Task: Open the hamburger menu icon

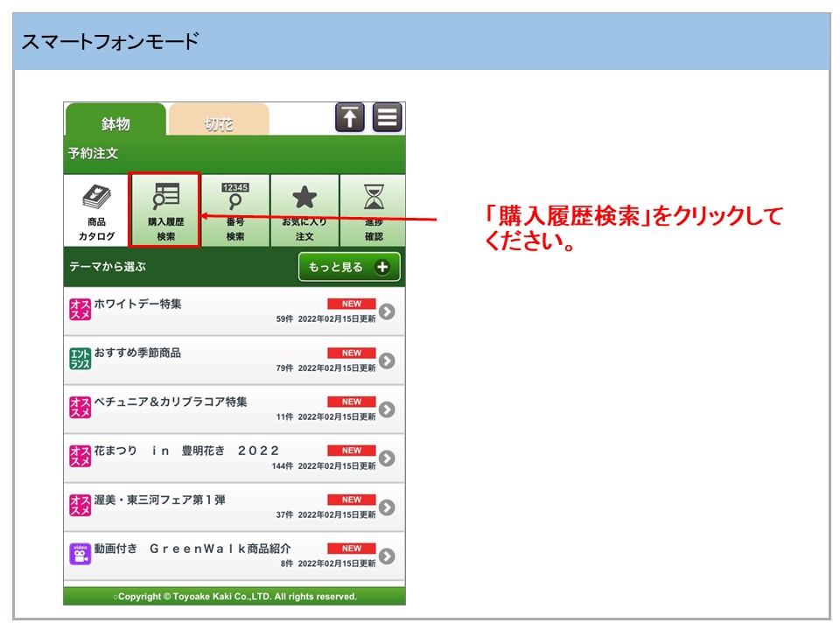Action: [x=387, y=117]
